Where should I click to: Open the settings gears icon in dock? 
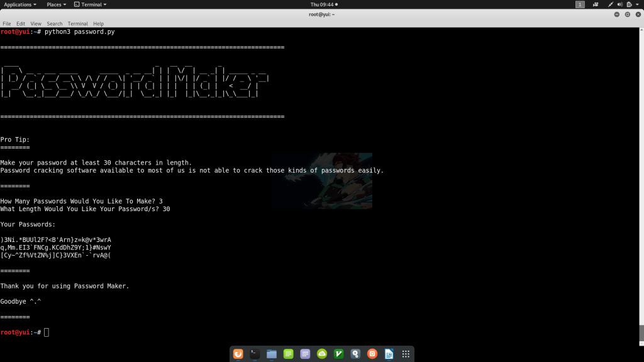coord(355,354)
